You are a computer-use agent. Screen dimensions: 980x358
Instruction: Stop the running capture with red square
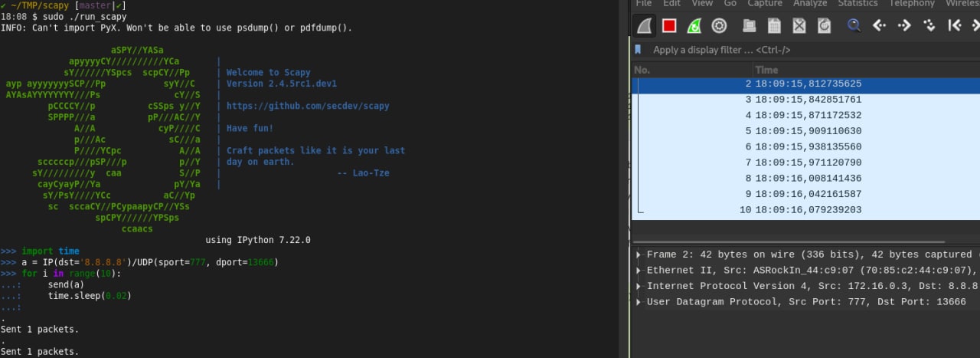pos(669,25)
